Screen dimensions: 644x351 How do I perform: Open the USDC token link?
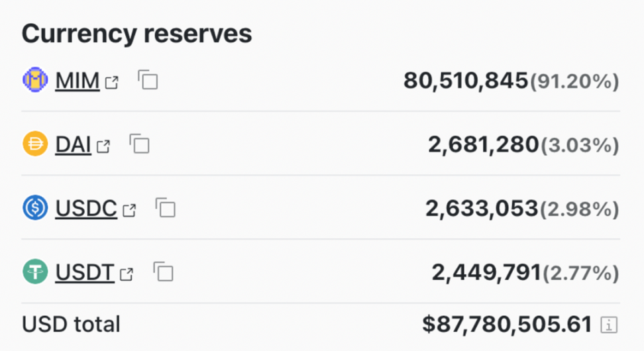[x=86, y=209]
